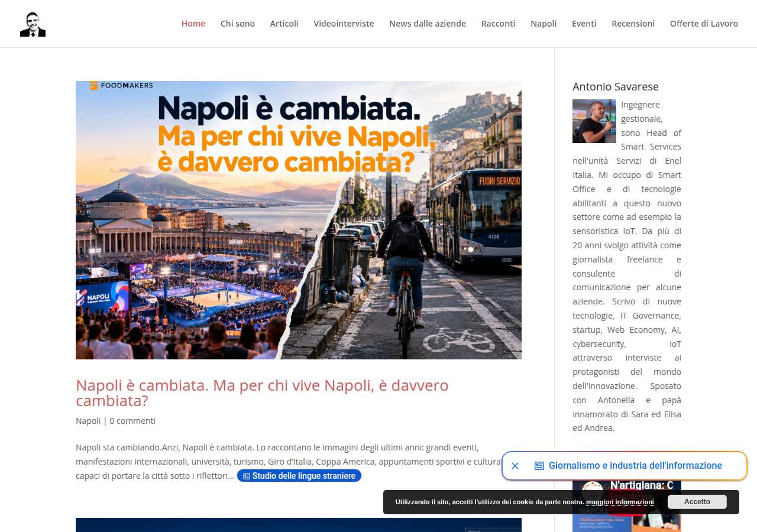The width and height of the screenshot is (757, 532).
Task: Navigate to Napoli in the top menu
Action: tap(544, 24)
